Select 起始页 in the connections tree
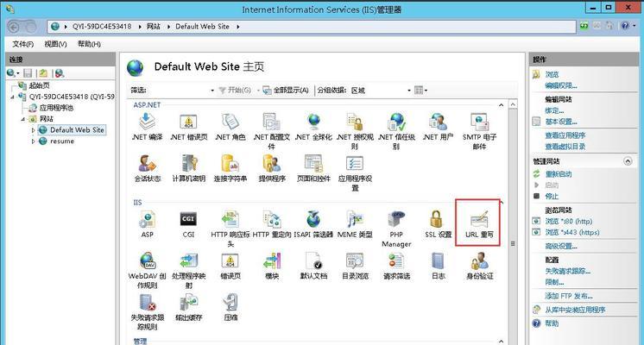 tap(40, 85)
